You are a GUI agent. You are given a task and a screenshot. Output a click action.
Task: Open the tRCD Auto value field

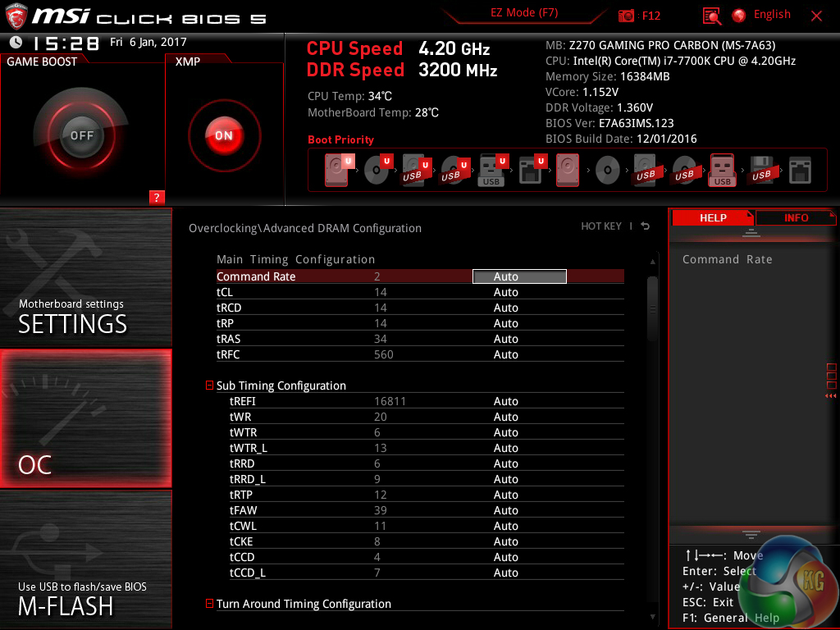pyautogui.click(x=505, y=308)
